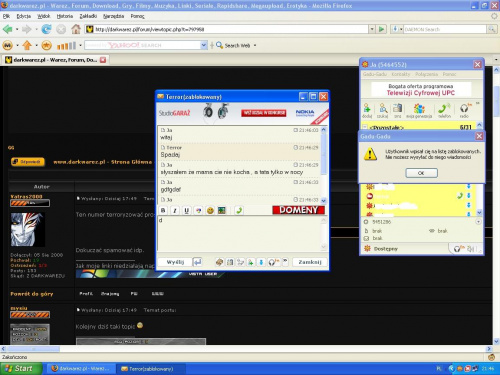Viewport: 500px width, 375px height.
Task: Expand extra options arrow in chat bottom toolbar
Action: [x=285, y=261]
